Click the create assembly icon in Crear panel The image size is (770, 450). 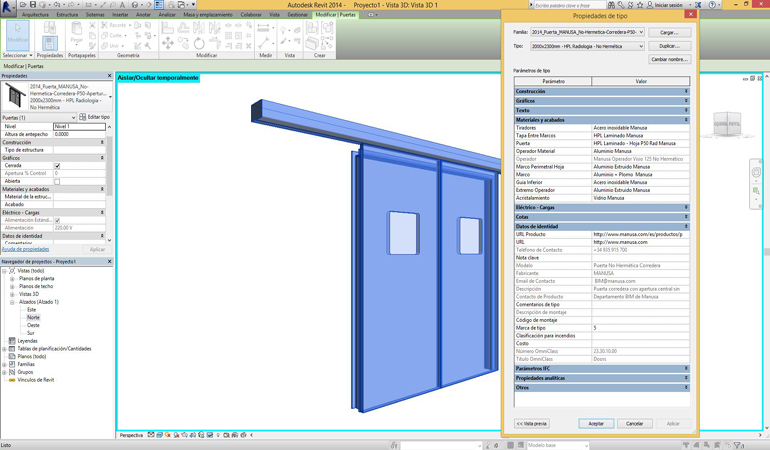click(312, 28)
